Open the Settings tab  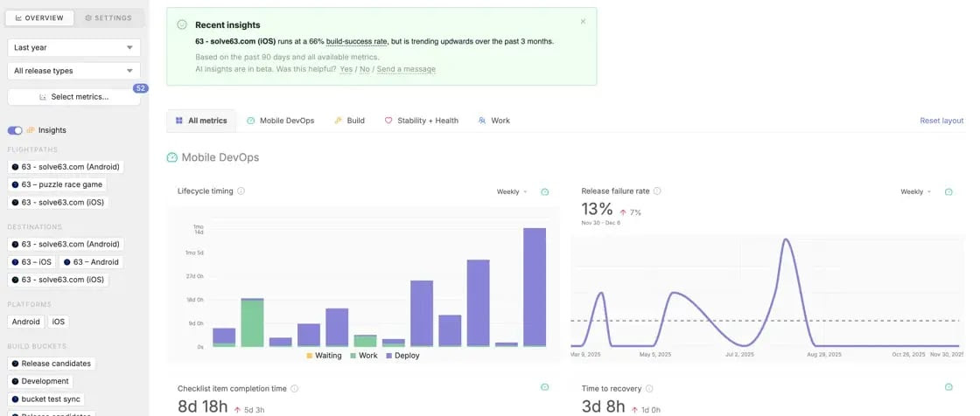click(x=108, y=18)
